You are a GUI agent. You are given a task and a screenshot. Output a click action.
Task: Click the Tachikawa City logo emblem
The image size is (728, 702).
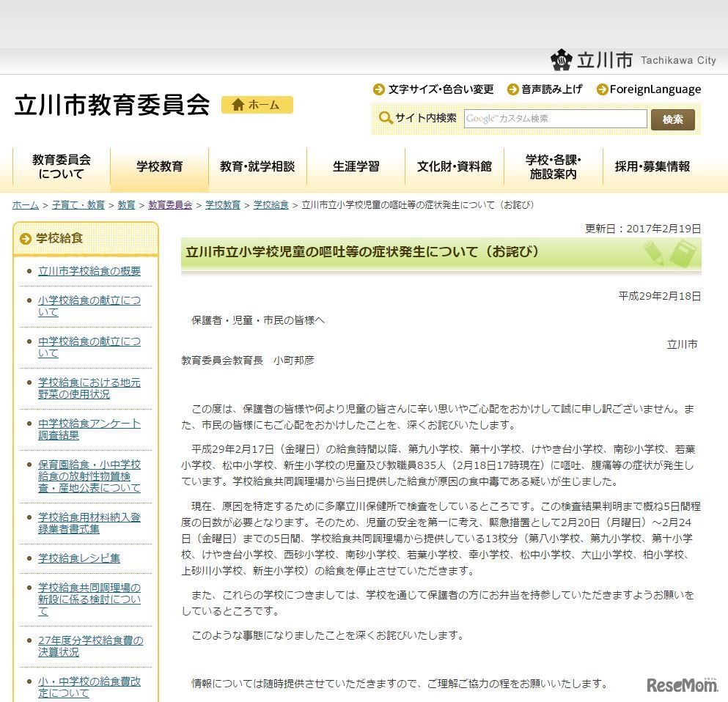(562, 60)
